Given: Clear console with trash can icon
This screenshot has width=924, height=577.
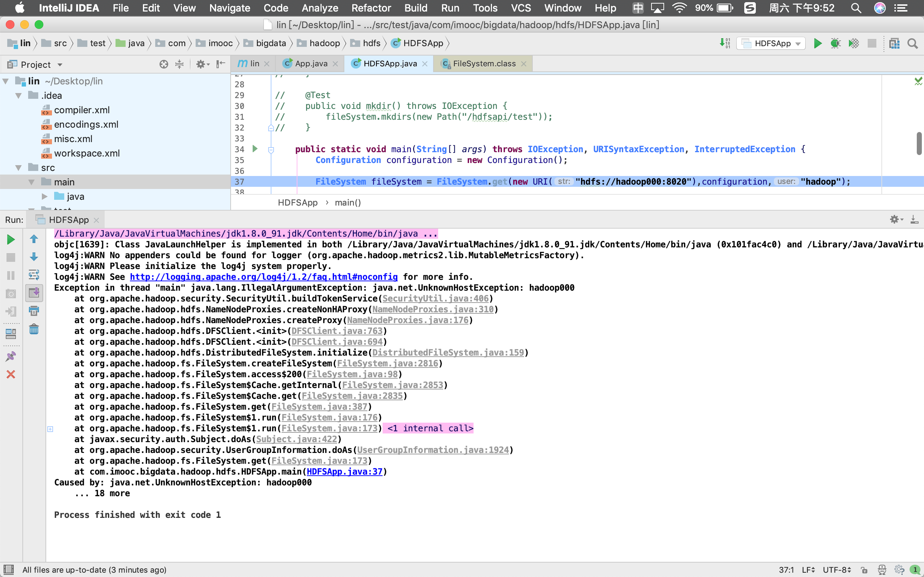Looking at the screenshot, I should 34,329.
